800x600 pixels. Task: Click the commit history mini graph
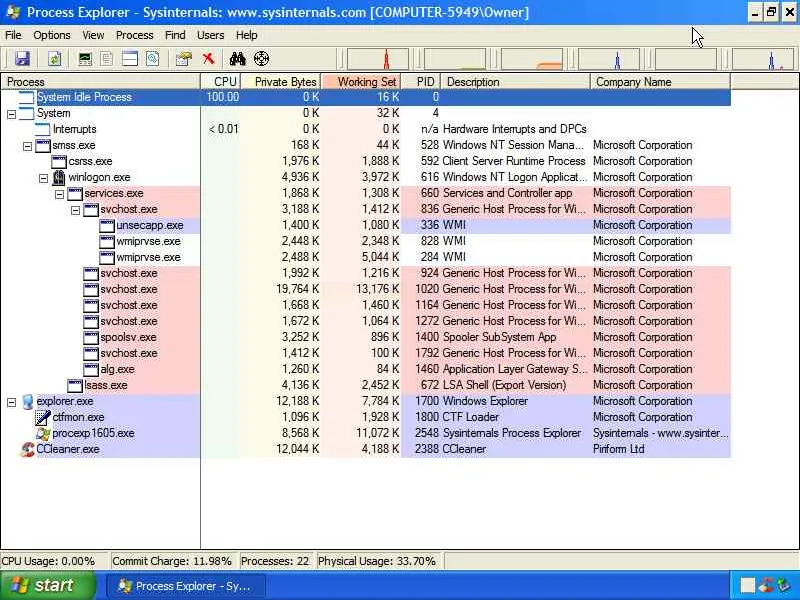click(455, 59)
